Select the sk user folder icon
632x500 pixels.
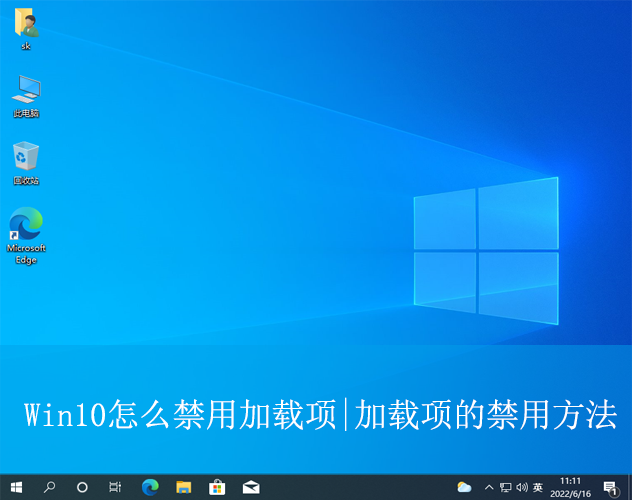coord(26,30)
